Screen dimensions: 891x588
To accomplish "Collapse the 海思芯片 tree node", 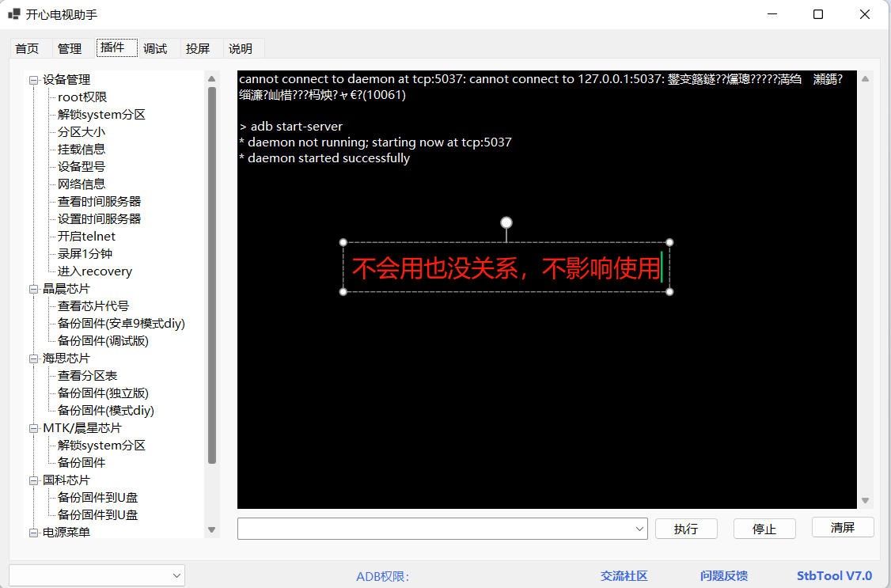I will pyautogui.click(x=34, y=358).
